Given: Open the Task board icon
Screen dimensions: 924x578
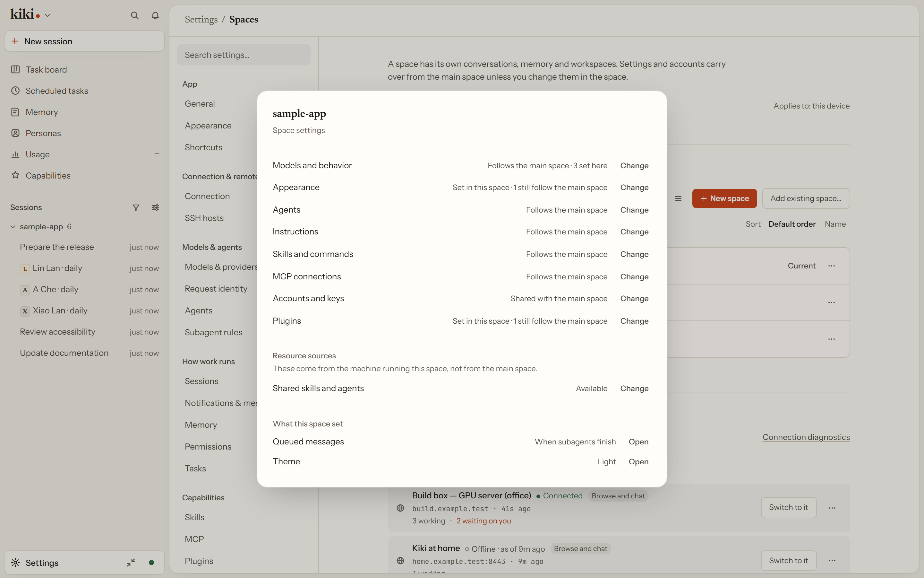Looking at the screenshot, I should coord(15,70).
